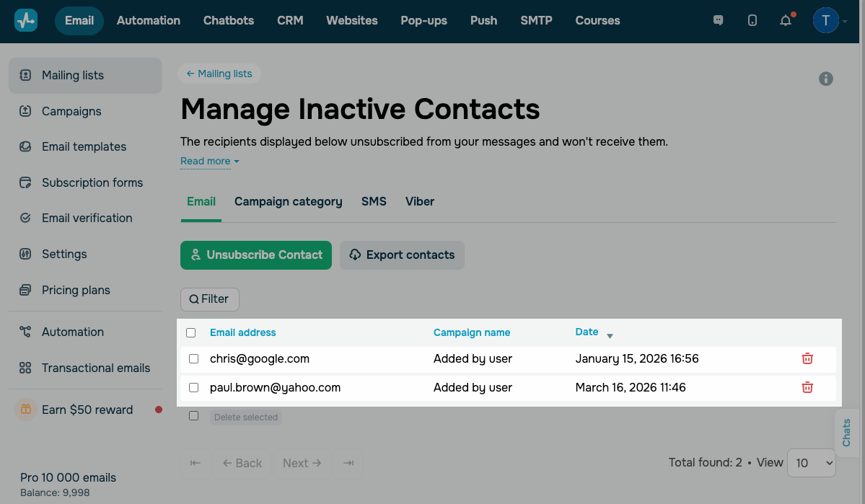
Task: Click the Unsubscribe Contact button
Action: 255,255
